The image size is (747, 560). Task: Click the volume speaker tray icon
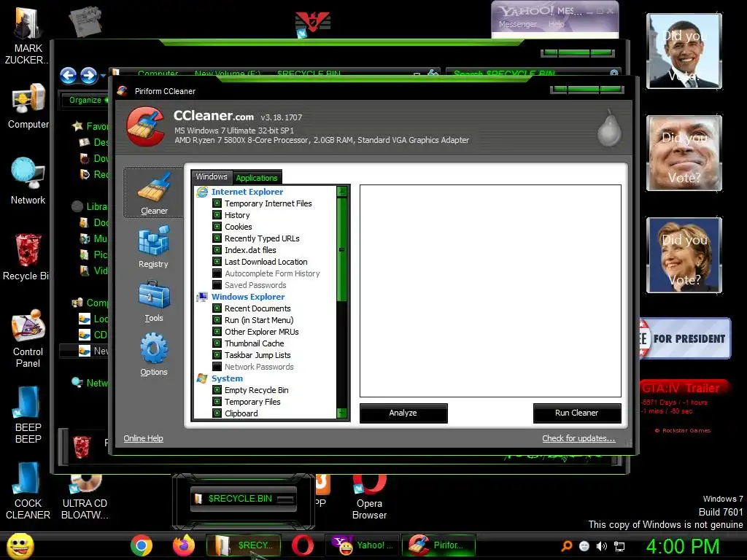602,546
